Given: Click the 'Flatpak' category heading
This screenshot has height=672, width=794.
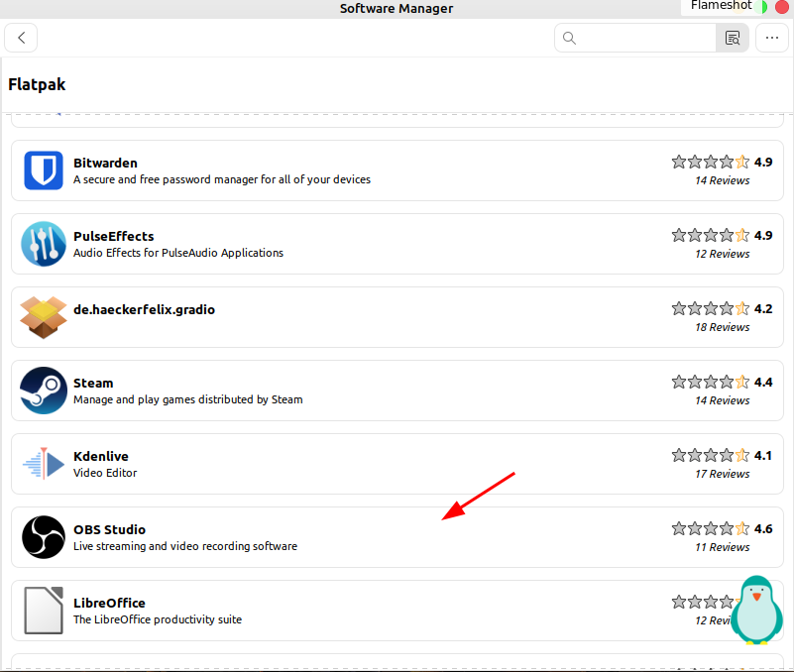Looking at the screenshot, I should (x=37, y=84).
